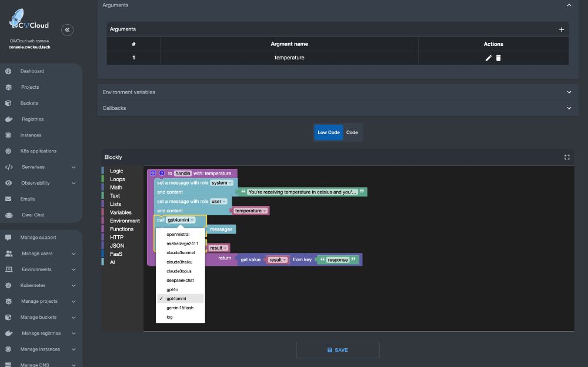
Task: Open Buckets icon in sidebar
Action: pos(8,103)
